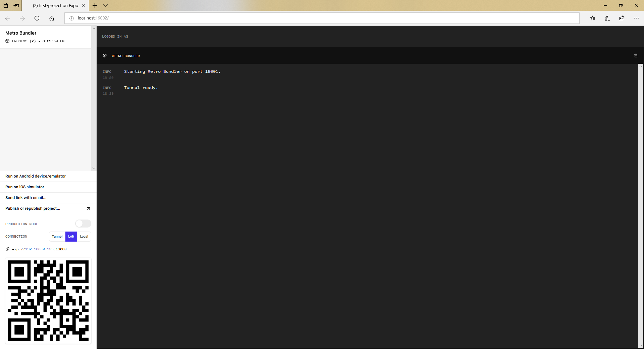This screenshot has height=349, width=644.
Task: Click the LOGGED IN AS label
Action: 115,37
